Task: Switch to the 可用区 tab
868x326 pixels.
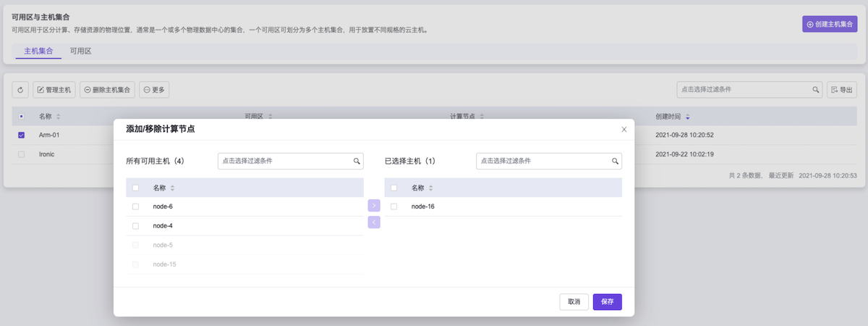Action: (x=80, y=51)
